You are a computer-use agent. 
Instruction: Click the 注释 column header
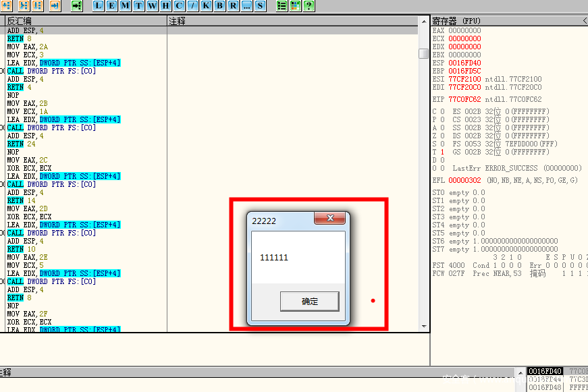coord(297,22)
